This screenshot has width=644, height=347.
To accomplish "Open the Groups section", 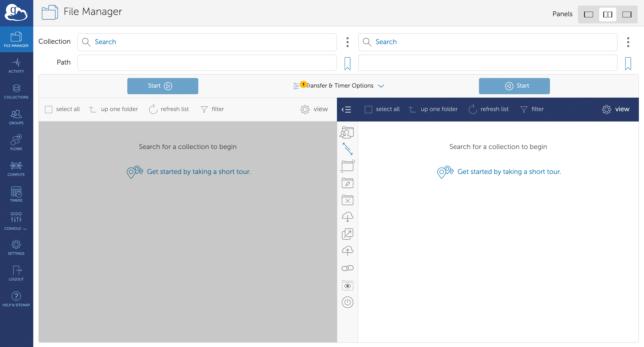I will pos(16,117).
